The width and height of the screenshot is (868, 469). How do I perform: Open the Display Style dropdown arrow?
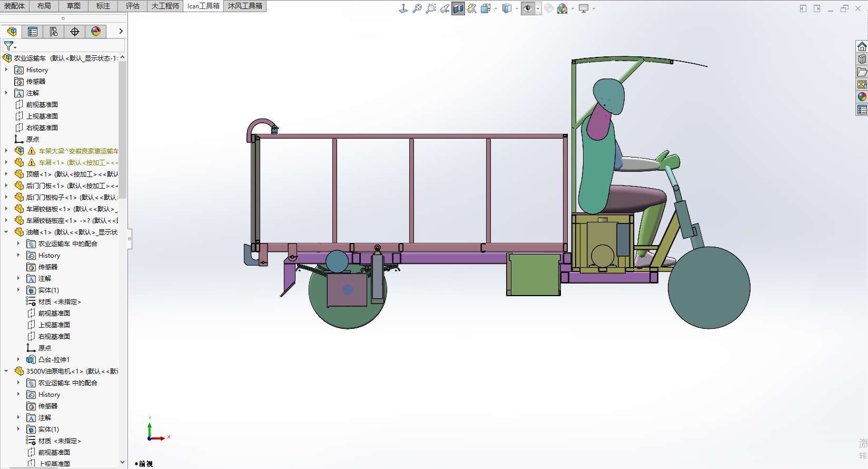point(517,8)
